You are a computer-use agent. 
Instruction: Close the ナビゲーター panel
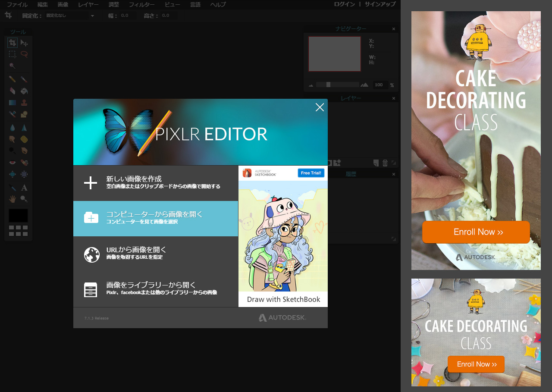pos(393,29)
